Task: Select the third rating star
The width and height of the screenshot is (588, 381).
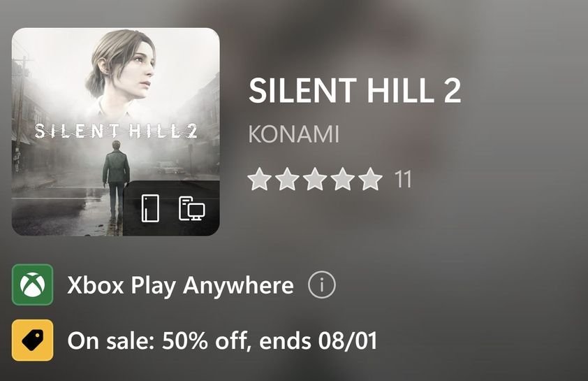Action: coord(315,179)
